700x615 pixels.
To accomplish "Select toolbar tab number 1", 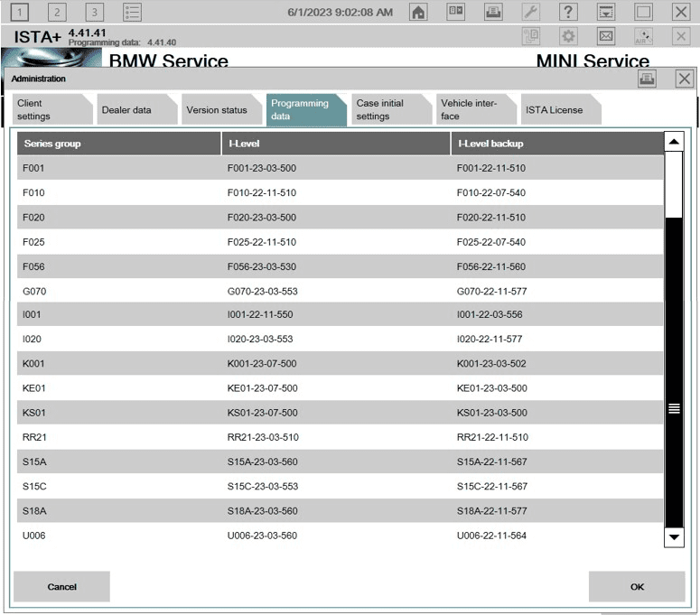I will 19,12.
